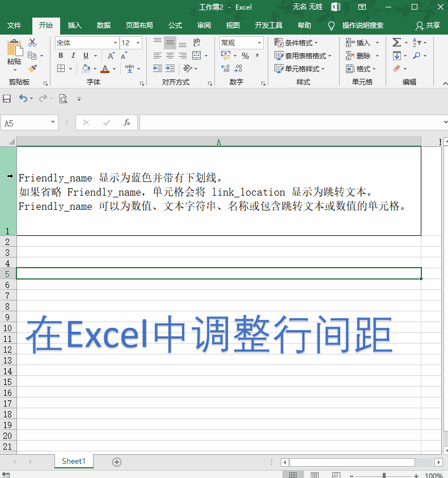Click the 共享 share button
This screenshot has height=478, width=448.
click(428, 26)
